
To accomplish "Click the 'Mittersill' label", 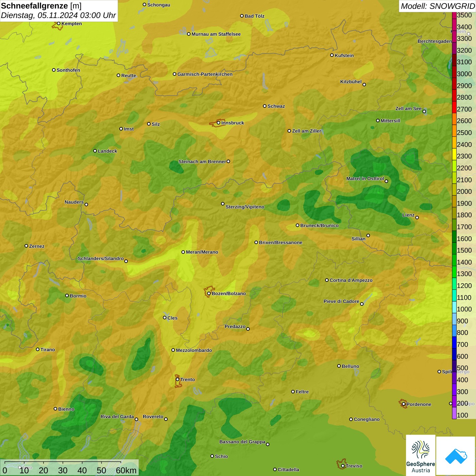I will click(x=390, y=121).
